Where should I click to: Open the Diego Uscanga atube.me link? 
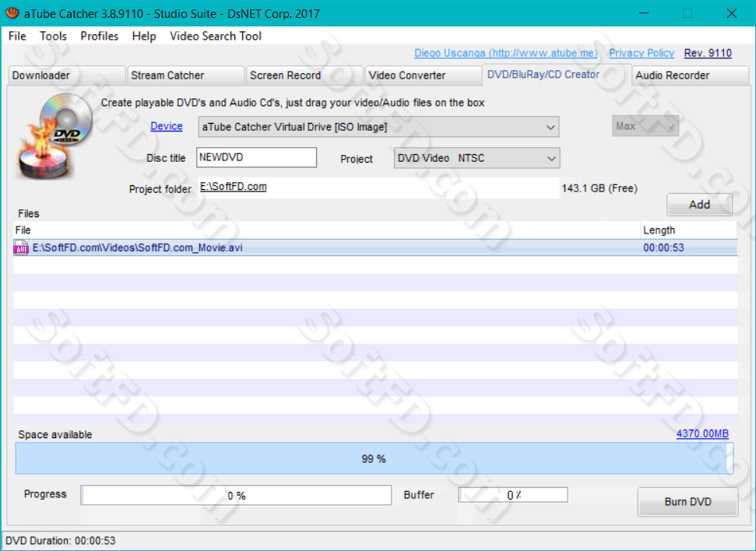[x=506, y=53]
